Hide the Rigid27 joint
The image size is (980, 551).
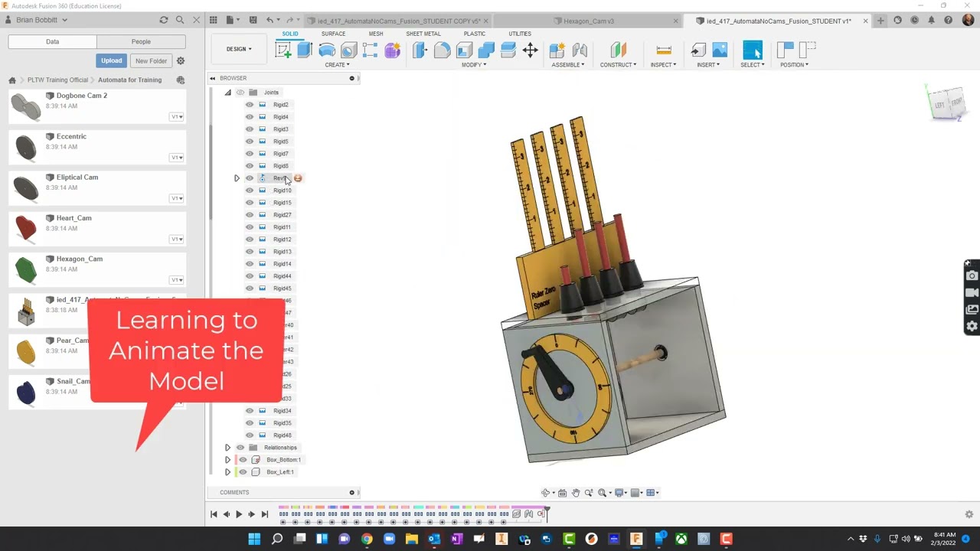(x=250, y=215)
